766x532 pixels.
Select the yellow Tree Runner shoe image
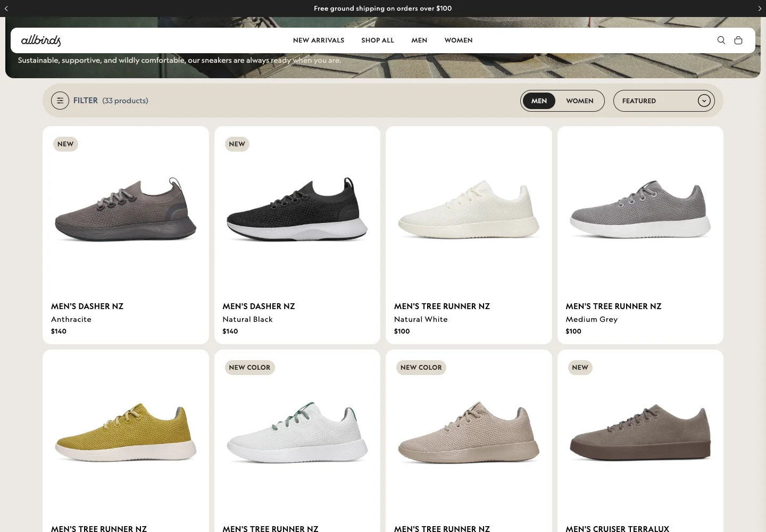pyautogui.click(x=126, y=433)
